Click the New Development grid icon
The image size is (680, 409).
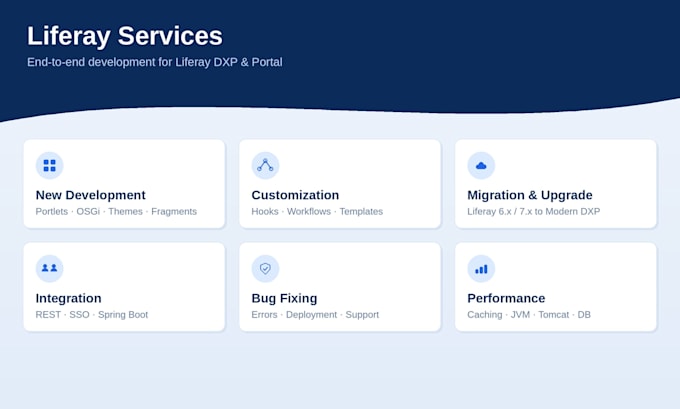[x=49, y=165]
